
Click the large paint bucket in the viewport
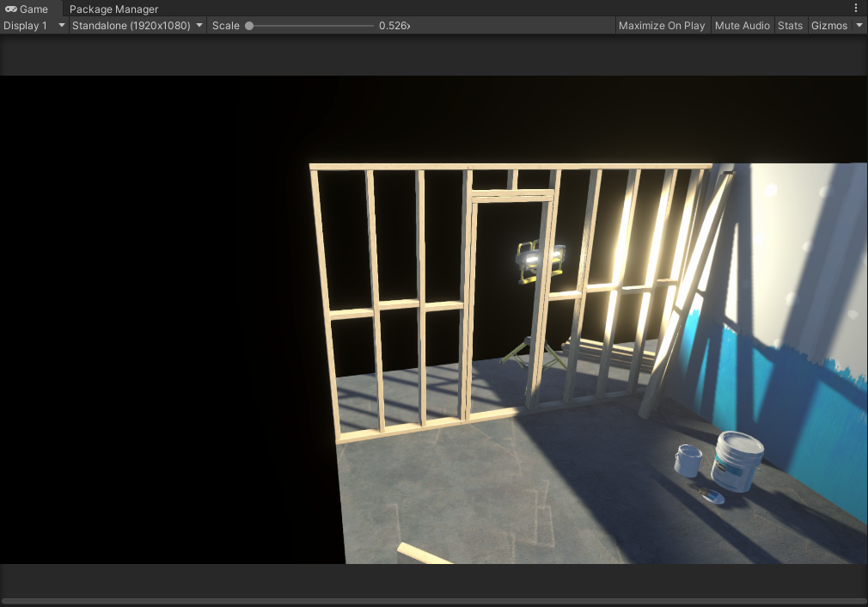pyautogui.click(x=737, y=462)
